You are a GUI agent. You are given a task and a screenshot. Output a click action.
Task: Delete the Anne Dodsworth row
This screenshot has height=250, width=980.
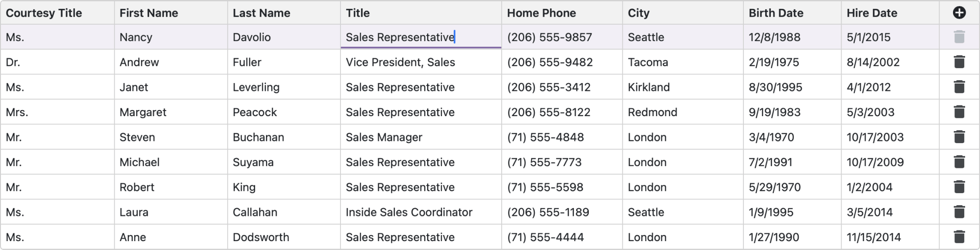[x=959, y=237]
